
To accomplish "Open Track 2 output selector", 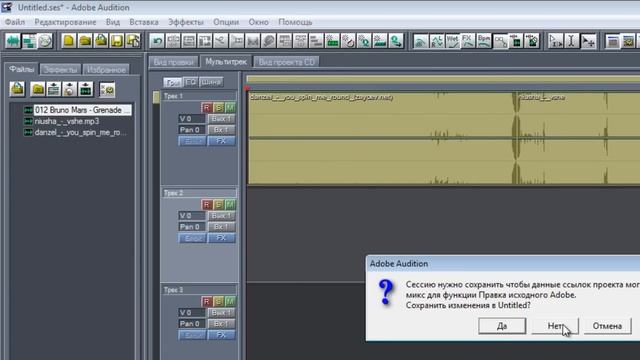I will tap(222, 216).
